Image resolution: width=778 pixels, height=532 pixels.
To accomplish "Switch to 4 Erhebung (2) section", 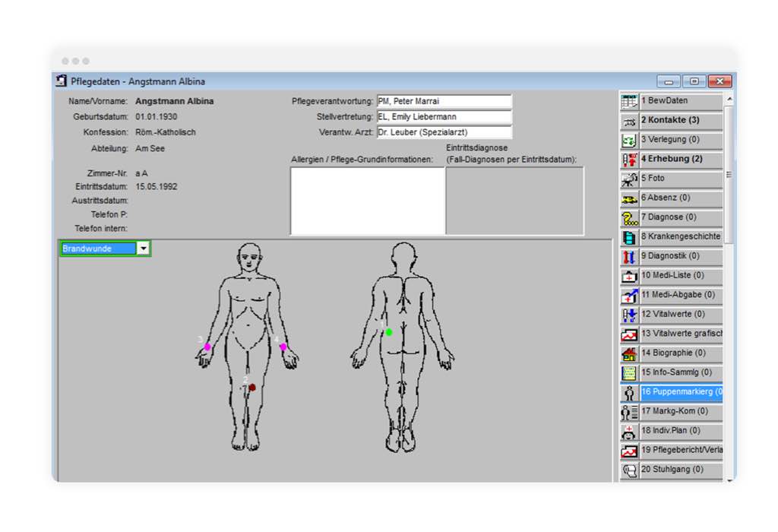I will click(x=681, y=159).
